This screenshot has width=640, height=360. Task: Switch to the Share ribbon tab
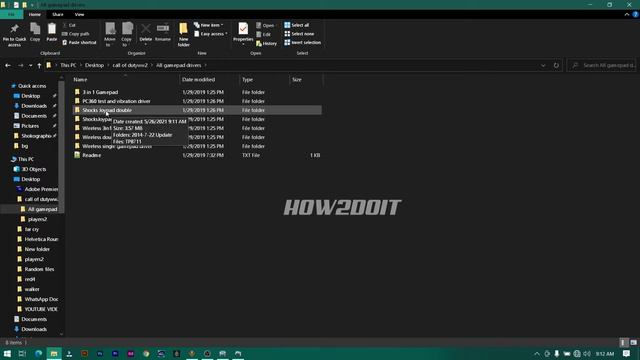pos(58,14)
